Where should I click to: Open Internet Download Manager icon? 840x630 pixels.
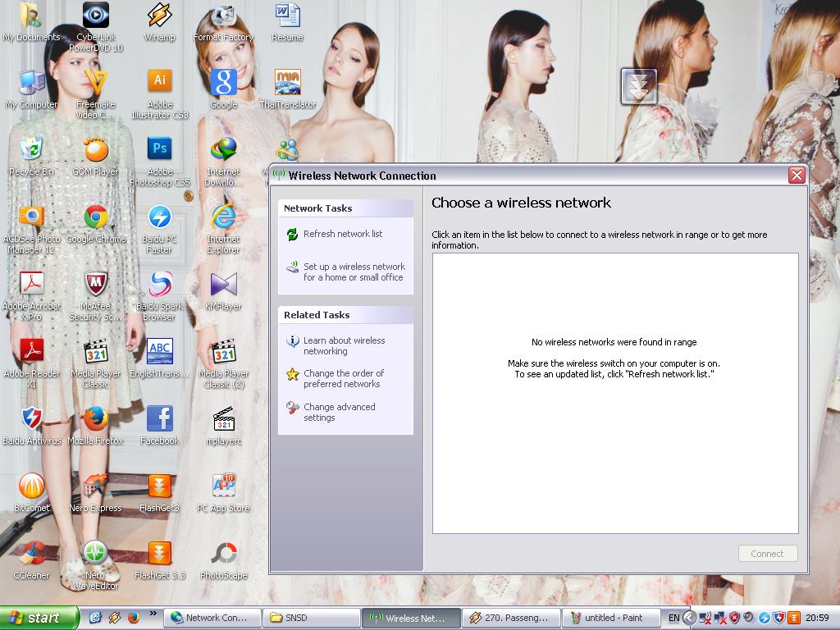click(x=223, y=162)
